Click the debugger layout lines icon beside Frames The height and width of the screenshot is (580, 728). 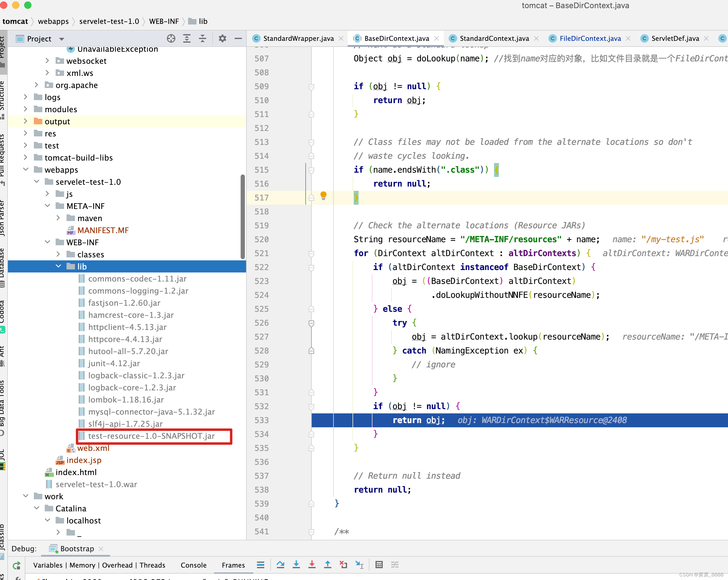(260, 565)
